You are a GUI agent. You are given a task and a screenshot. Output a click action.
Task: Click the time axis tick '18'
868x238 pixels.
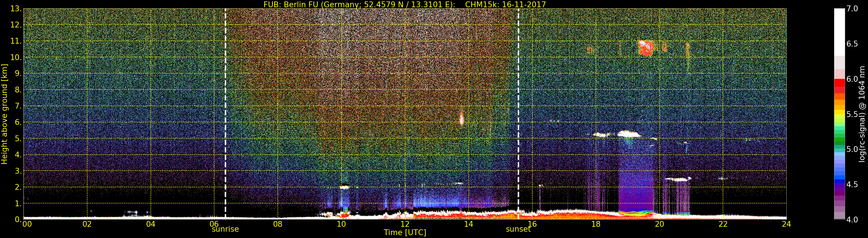(596, 224)
